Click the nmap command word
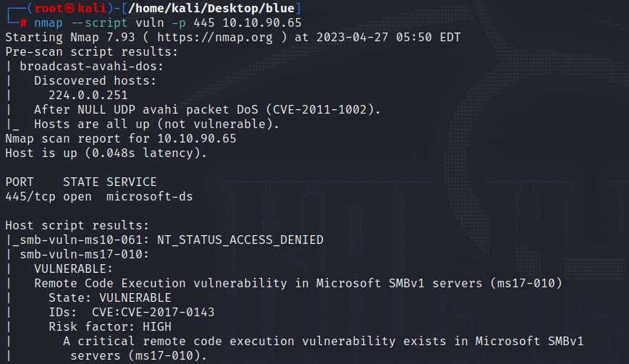 tap(48, 23)
